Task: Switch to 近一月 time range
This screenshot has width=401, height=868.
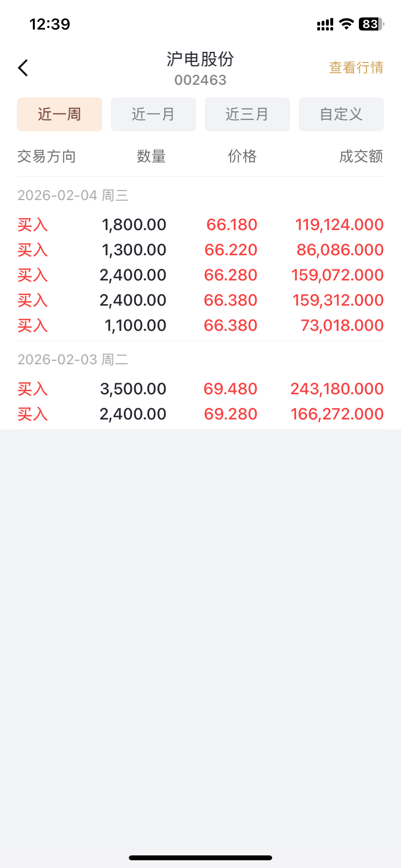Action: click(154, 114)
